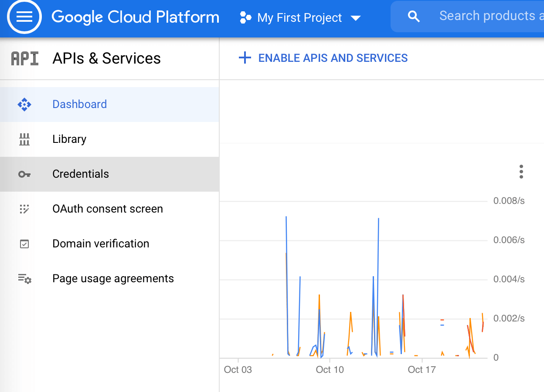
Task: Click the Google Cloud Platform logo text
Action: coord(136,17)
